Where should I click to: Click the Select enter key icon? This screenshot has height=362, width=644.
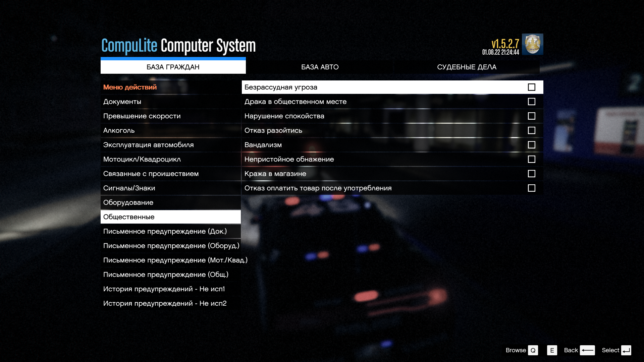(626, 350)
